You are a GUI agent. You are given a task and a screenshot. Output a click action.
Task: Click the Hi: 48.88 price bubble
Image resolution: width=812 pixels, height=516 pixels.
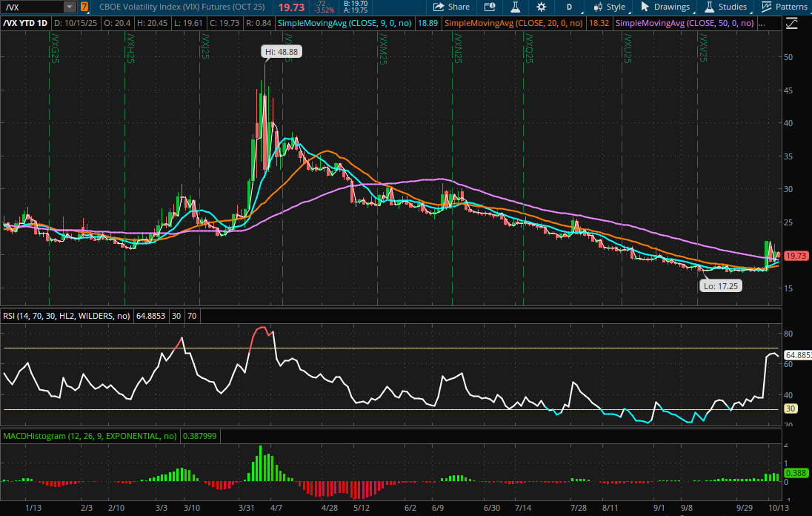(282, 52)
